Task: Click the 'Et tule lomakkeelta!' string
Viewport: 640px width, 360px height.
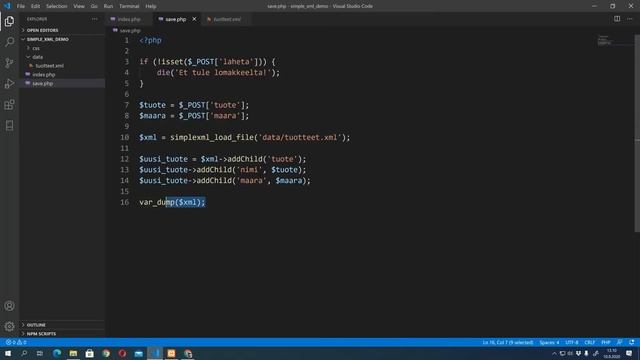Action: pos(223,73)
